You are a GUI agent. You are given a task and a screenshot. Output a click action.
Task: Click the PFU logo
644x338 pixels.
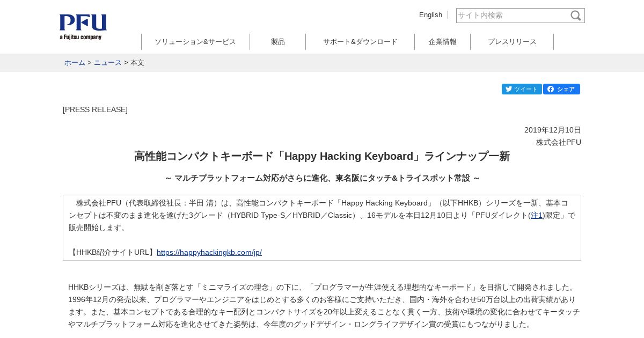(83, 27)
